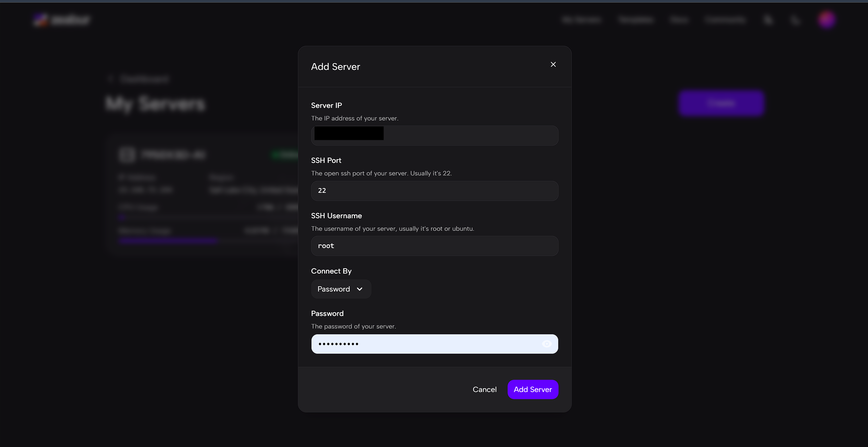
Task: Open the user profile avatar
Action: click(x=826, y=20)
